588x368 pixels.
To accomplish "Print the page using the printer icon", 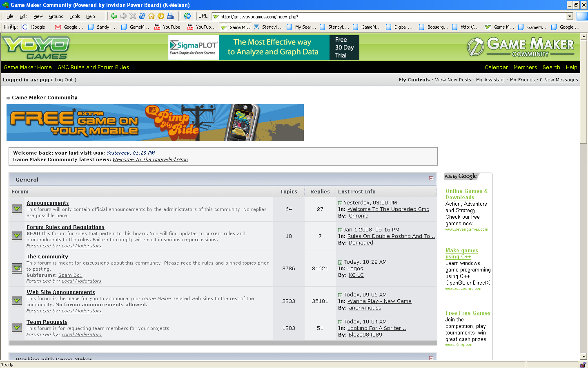I will (170, 16).
